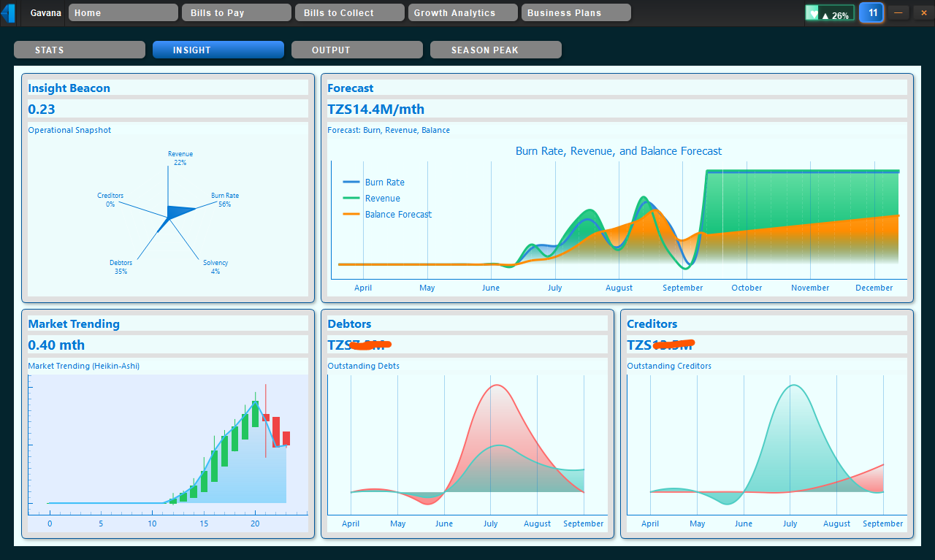Click the red debtors peak near July
The width and height of the screenshot is (935, 560).
(497, 386)
